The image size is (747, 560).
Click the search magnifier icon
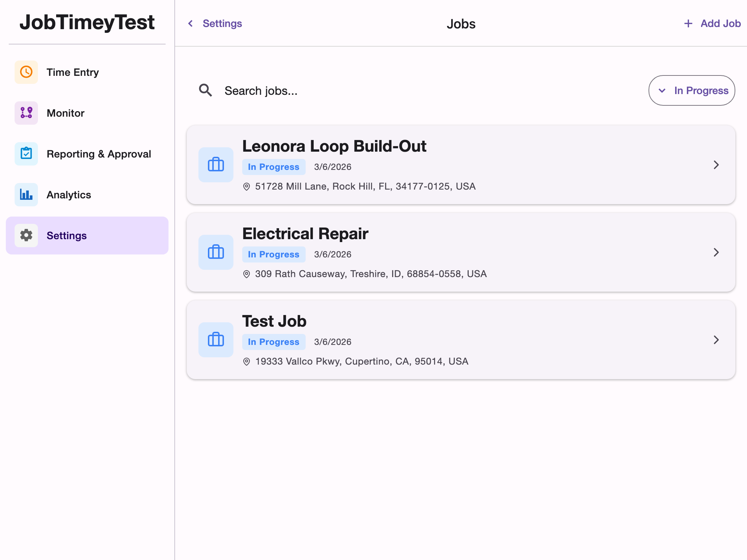click(206, 90)
